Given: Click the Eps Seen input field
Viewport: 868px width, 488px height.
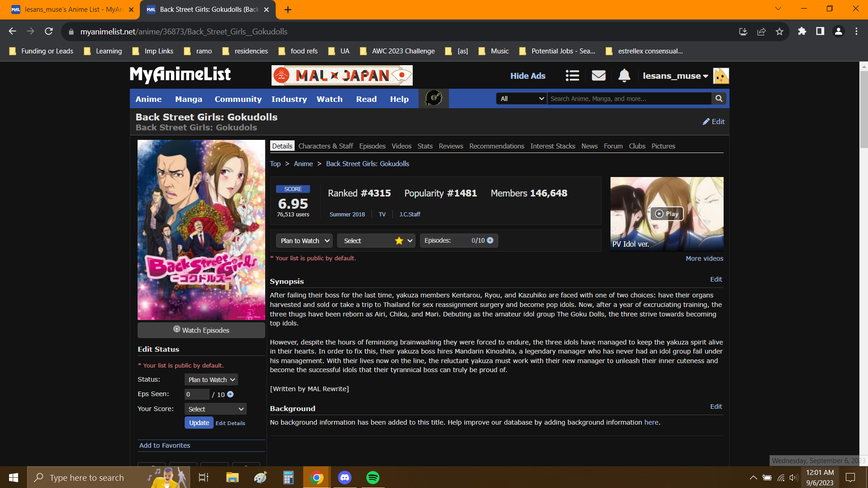Looking at the screenshot, I should pyautogui.click(x=197, y=394).
